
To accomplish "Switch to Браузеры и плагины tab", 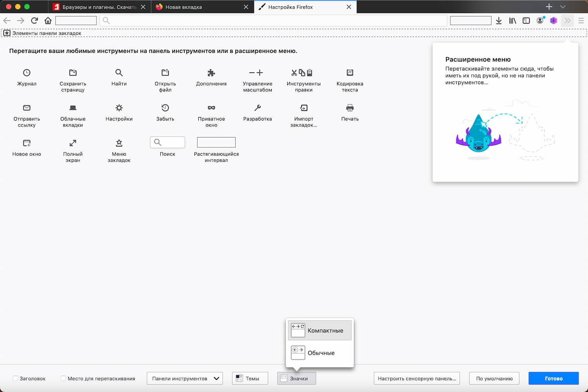I will (100, 7).
